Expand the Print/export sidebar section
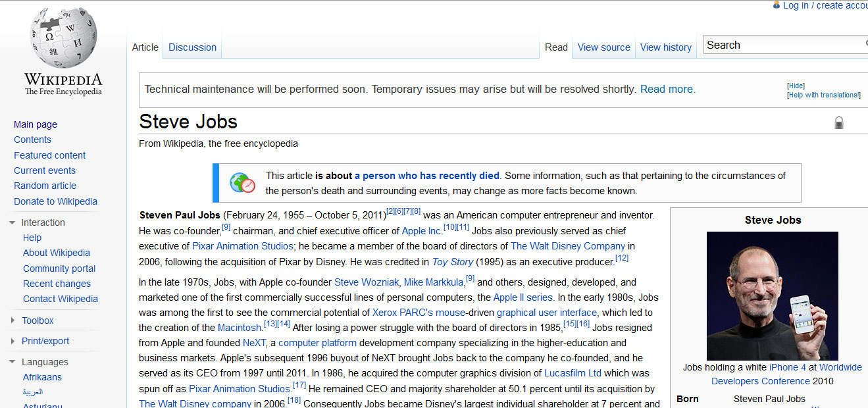868x408 pixels. 13,341
